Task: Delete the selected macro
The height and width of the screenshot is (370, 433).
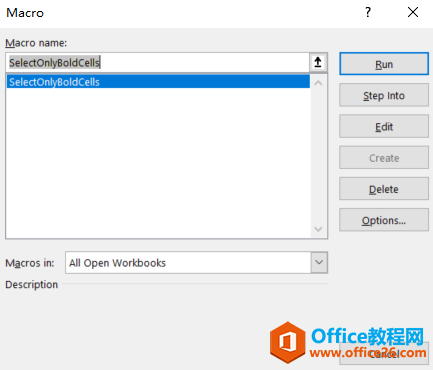Action: [384, 189]
